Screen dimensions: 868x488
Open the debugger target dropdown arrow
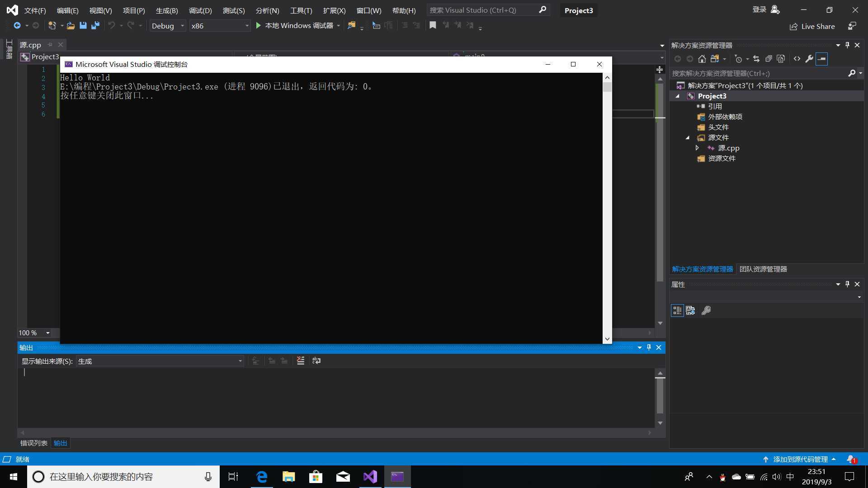pyautogui.click(x=338, y=26)
